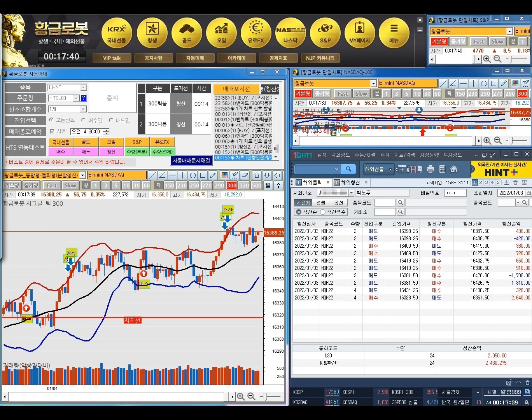
Task: Select the 모든신호 radio button
Action: [51, 120]
